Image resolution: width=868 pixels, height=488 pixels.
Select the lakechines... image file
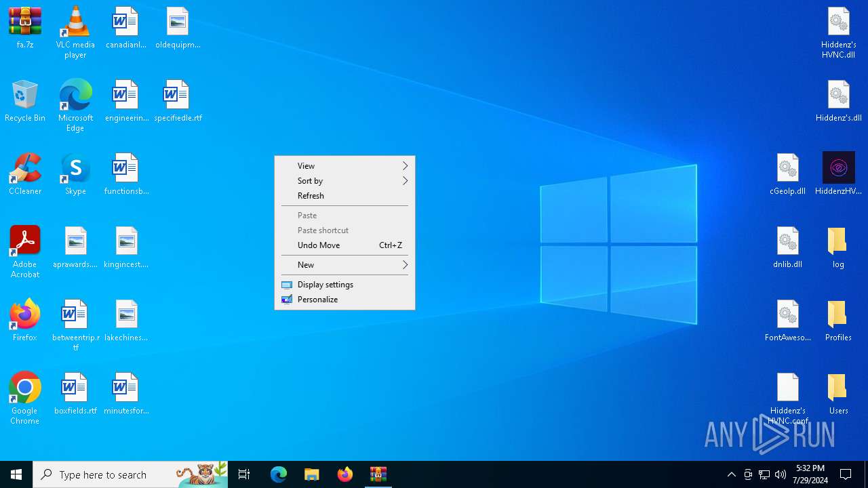(x=126, y=321)
